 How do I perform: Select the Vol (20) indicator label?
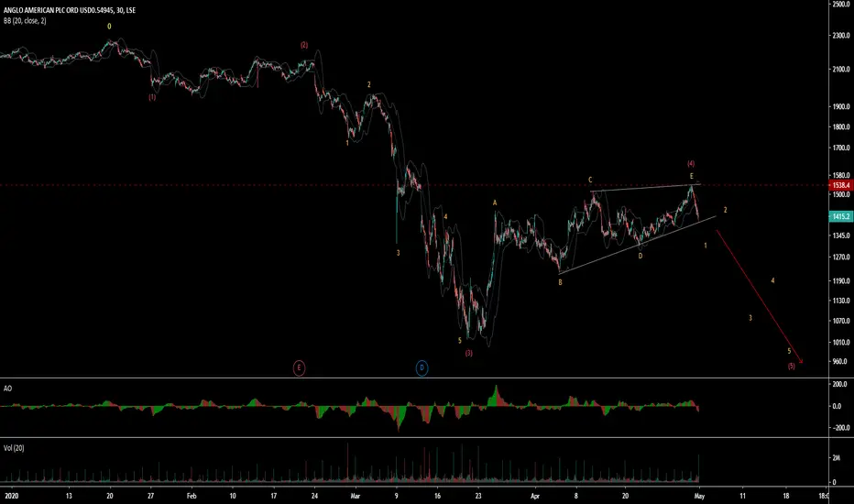tap(14, 448)
